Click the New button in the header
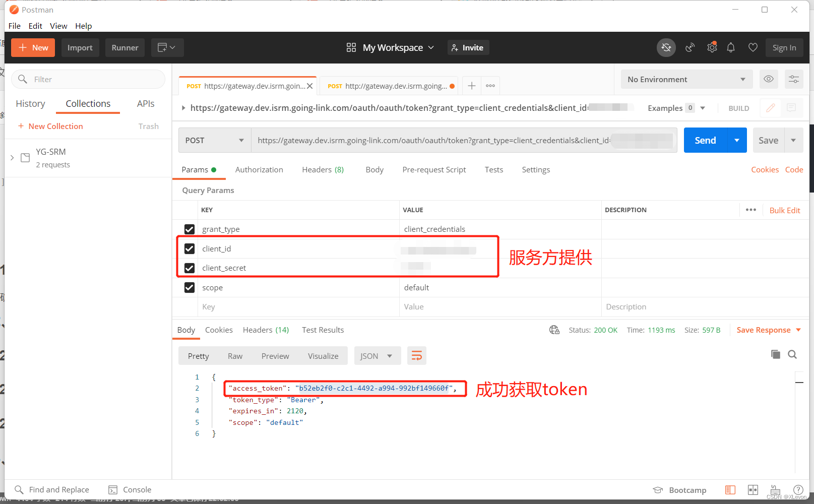 click(33, 47)
